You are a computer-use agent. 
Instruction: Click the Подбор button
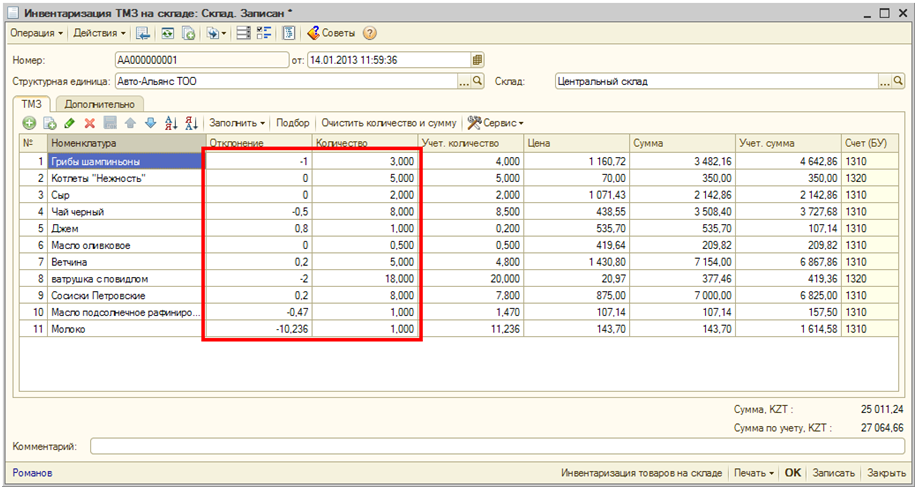click(x=293, y=123)
